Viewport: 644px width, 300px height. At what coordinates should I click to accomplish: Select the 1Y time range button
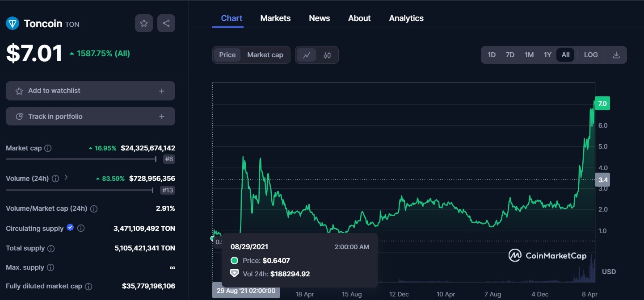coord(547,55)
